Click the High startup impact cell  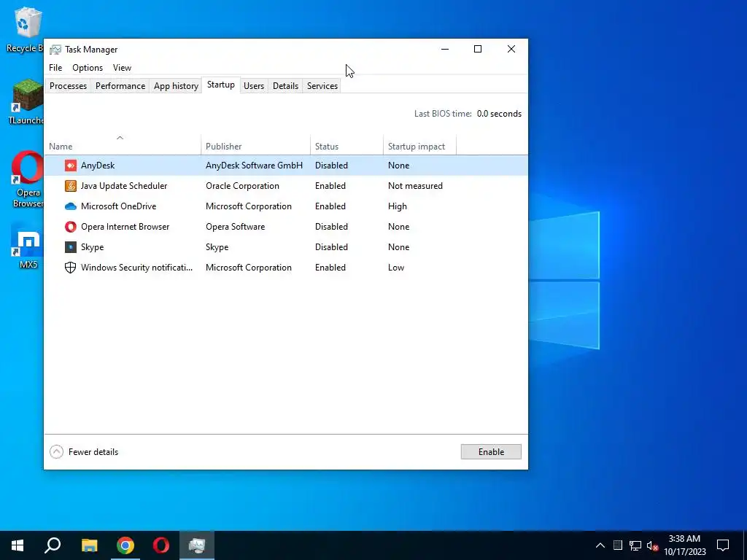point(398,206)
